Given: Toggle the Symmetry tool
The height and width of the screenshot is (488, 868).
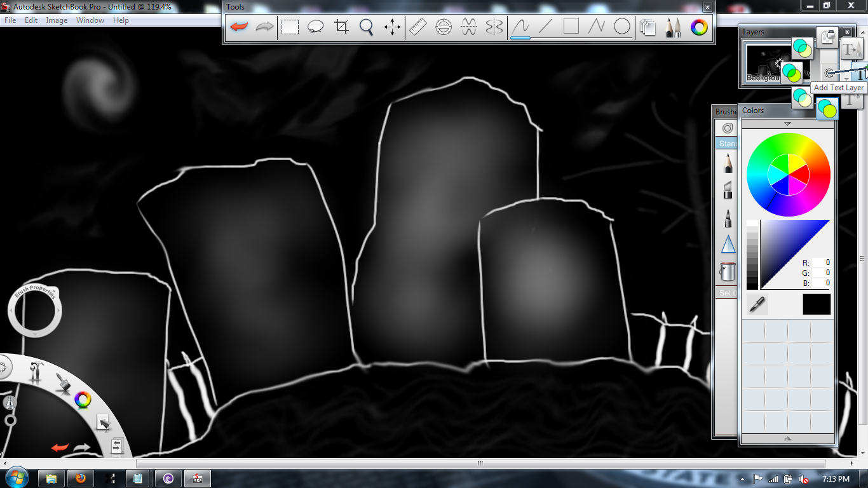Looking at the screenshot, I should 494,27.
